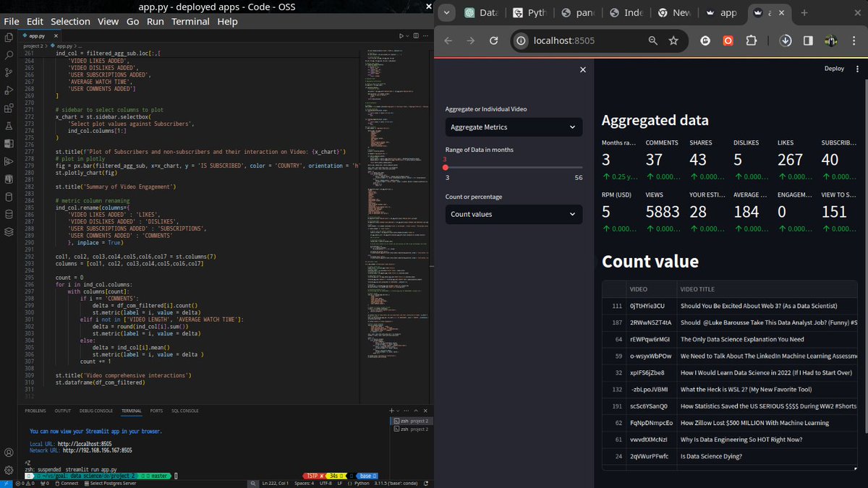
Task: Open the Selection menu
Action: [70, 22]
